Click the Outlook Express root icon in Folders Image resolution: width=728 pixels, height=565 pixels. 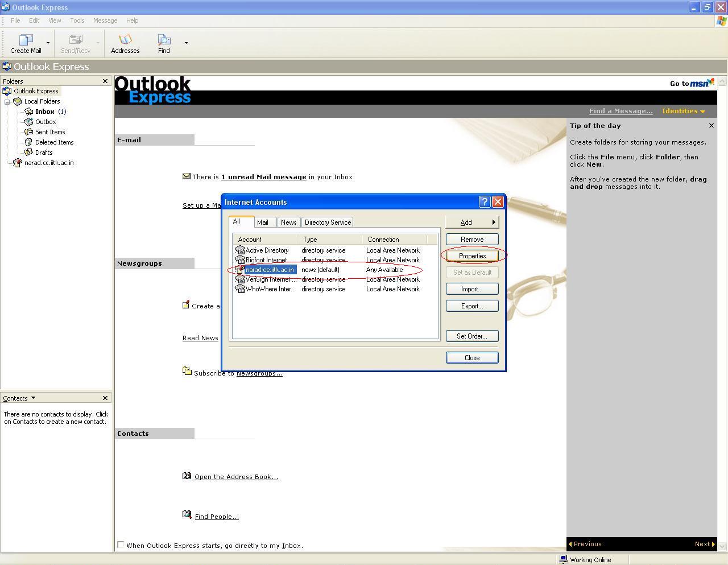tap(7, 91)
